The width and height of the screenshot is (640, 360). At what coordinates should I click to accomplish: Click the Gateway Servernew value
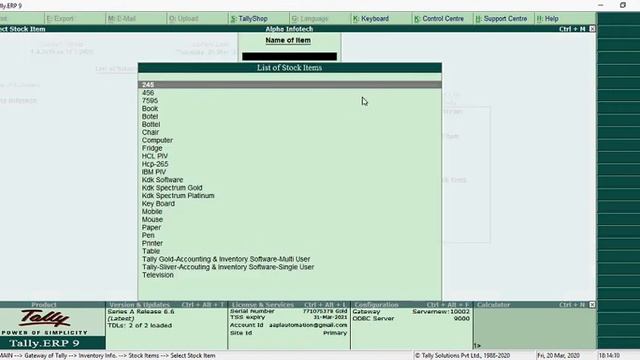441,312
